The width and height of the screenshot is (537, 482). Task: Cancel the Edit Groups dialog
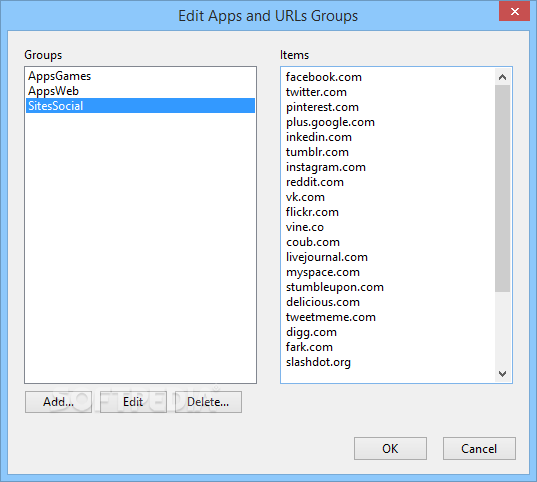coord(479,448)
